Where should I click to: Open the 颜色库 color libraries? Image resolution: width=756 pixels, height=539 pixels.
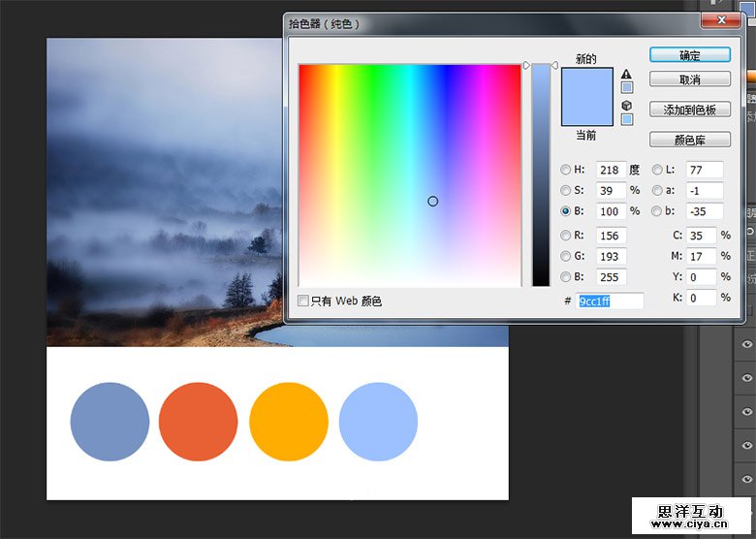[689, 140]
